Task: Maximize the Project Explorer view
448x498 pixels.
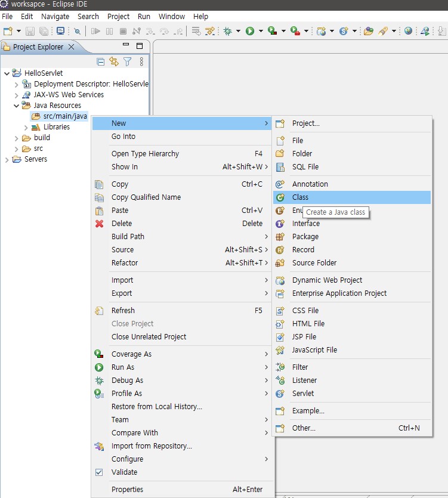Action: point(140,46)
